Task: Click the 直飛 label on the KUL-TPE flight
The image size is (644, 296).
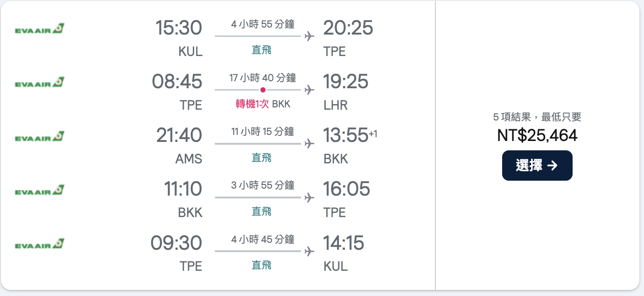Action: 261,49
